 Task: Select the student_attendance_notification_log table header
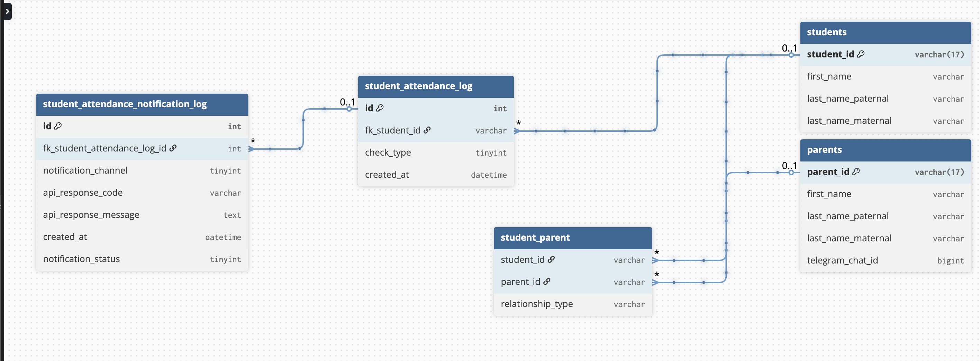pyautogui.click(x=142, y=104)
